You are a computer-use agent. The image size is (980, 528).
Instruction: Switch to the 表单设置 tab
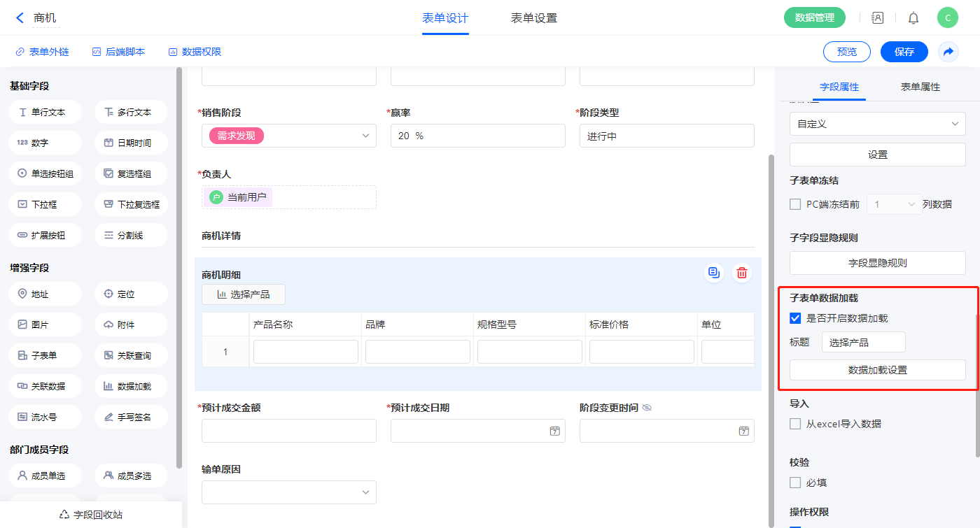pyautogui.click(x=534, y=18)
